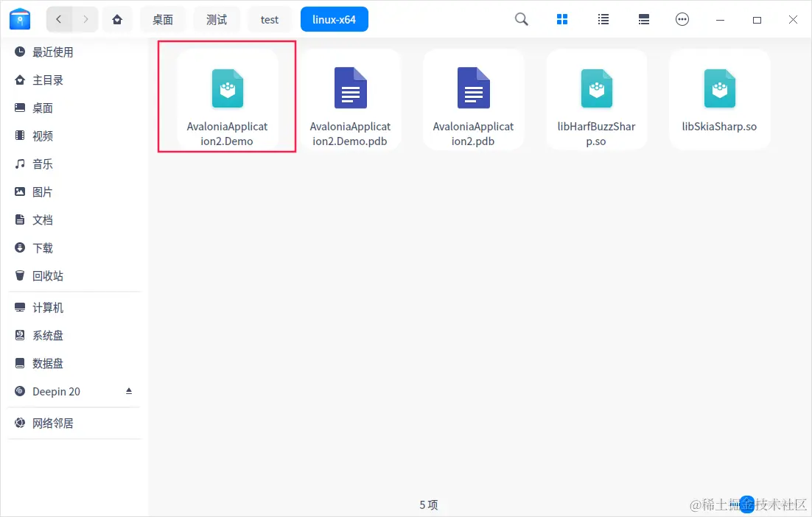Jump to home directory breadcrumb icon
Screen dimensions: 812x517
coord(117,20)
